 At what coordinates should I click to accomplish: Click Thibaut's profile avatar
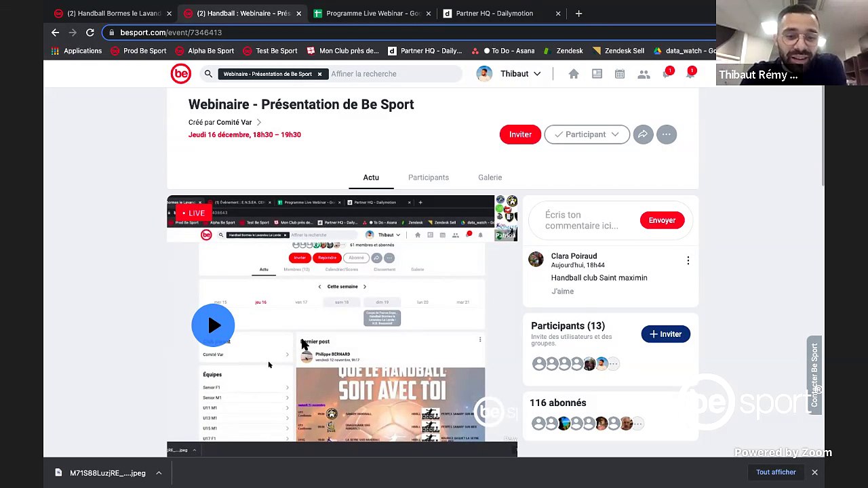(x=484, y=74)
